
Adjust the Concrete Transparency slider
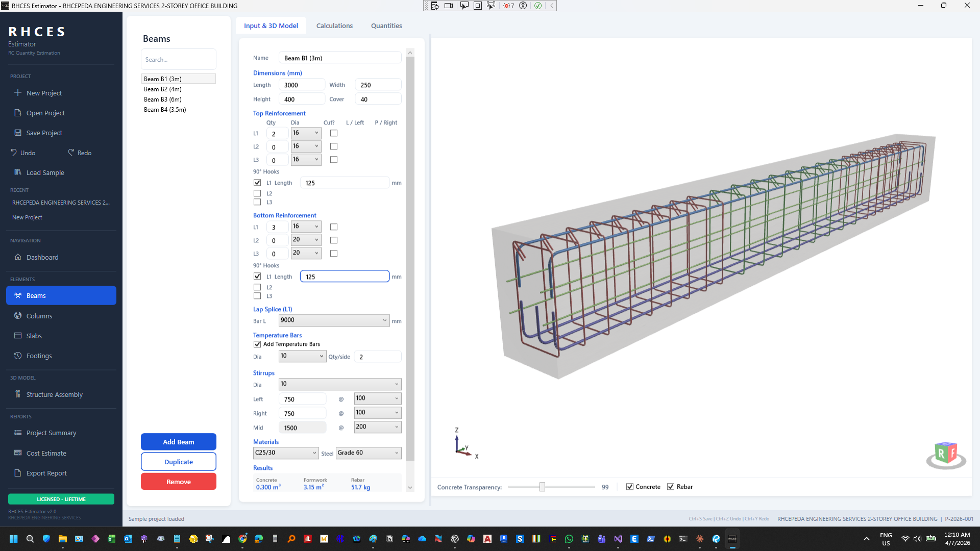click(x=542, y=487)
